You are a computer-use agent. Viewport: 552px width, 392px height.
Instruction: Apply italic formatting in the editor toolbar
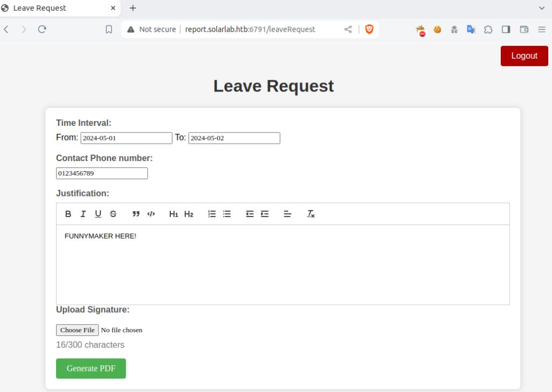click(83, 214)
